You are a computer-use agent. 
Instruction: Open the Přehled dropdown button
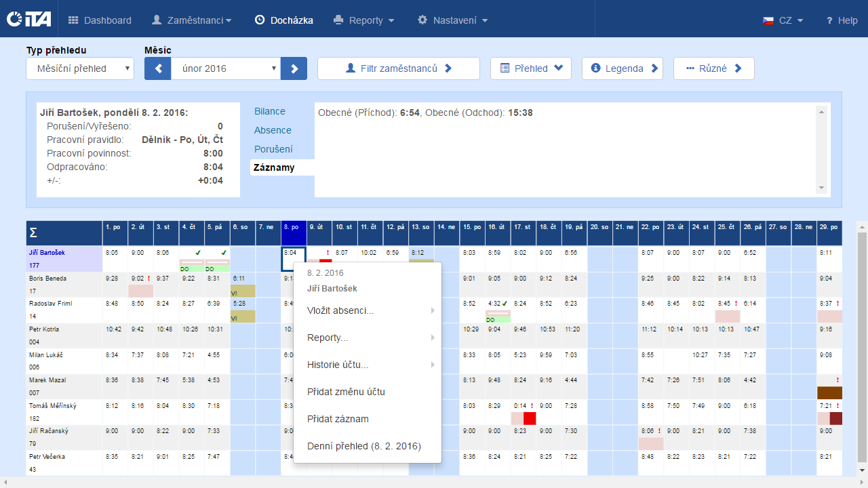click(530, 68)
